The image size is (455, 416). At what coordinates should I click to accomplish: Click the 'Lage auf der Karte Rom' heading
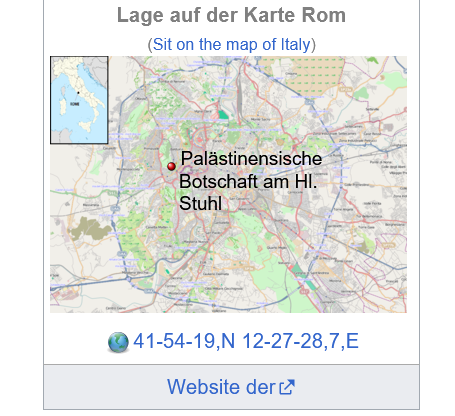[x=231, y=15]
